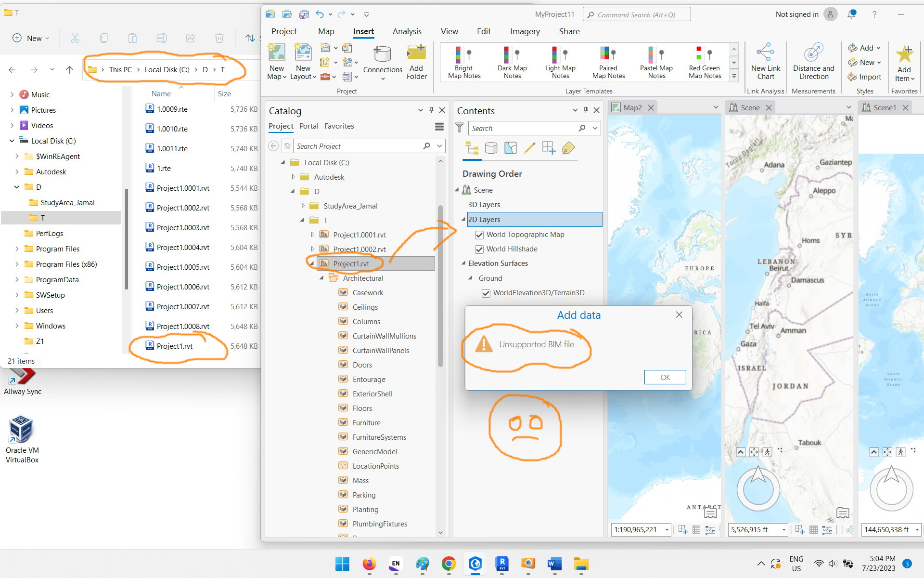Image resolution: width=924 pixels, height=578 pixels.
Task: Uncheck the WorldElevation3D/Terrain3D surface
Action: [486, 293]
